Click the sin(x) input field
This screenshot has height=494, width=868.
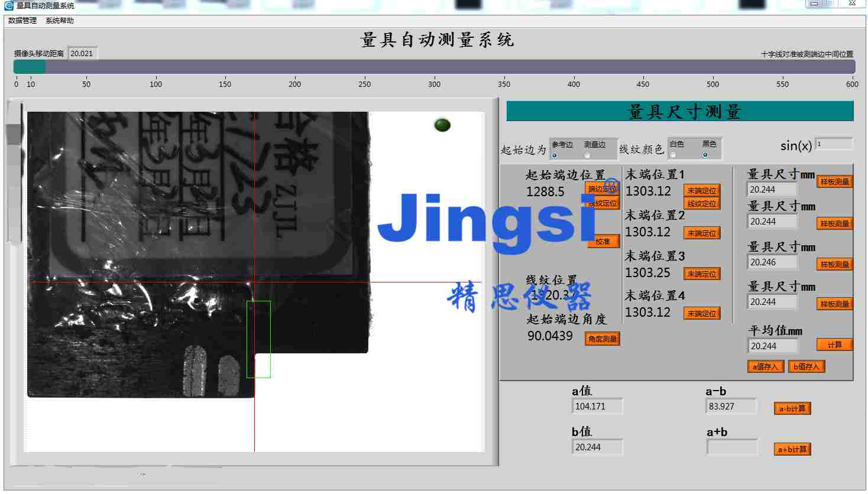pos(834,144)
